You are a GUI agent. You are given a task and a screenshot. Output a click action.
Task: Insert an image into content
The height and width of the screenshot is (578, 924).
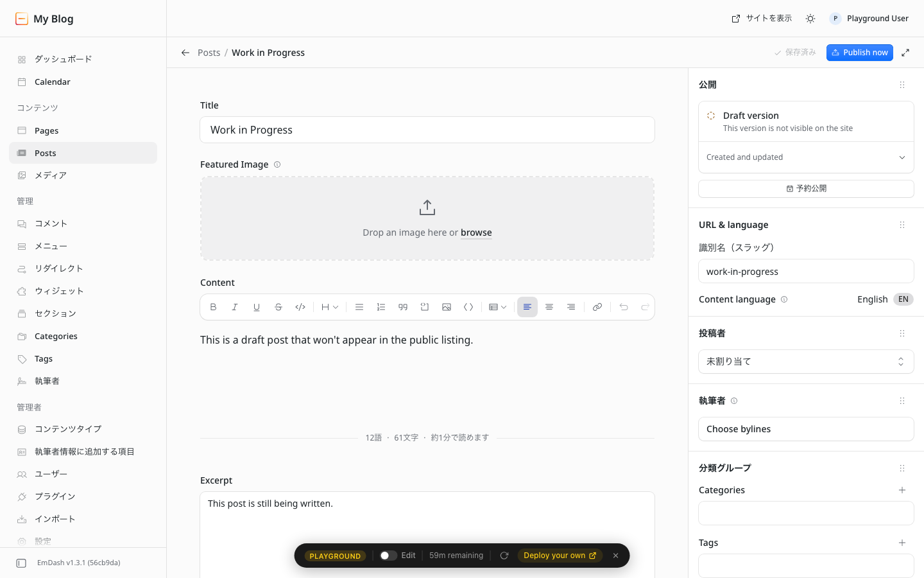pos(447,307)
